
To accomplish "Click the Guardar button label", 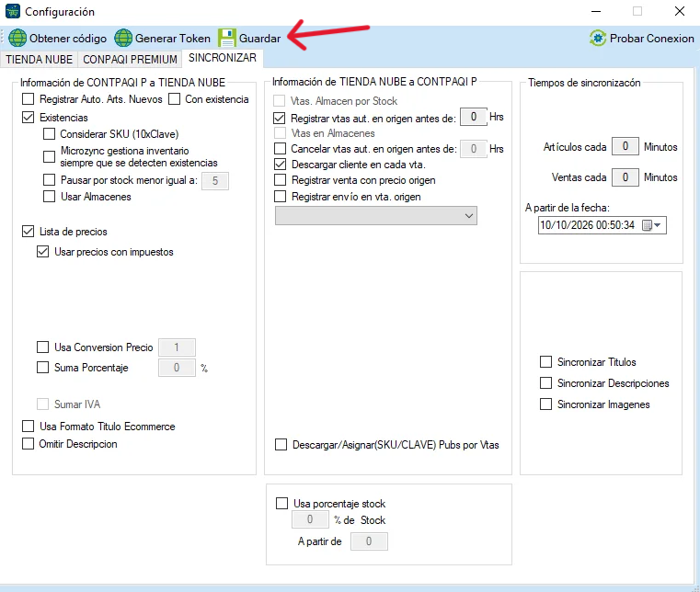I will point(259,39).
